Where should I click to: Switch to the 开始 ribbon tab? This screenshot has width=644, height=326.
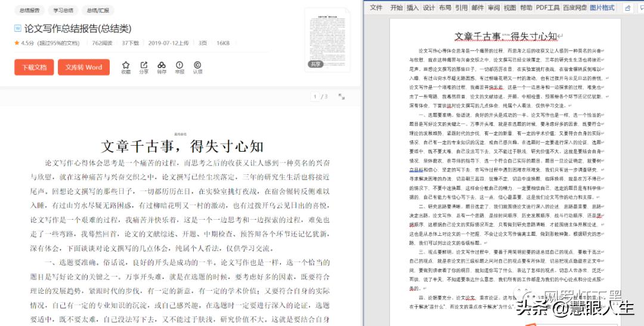click(x=397, y=7)
